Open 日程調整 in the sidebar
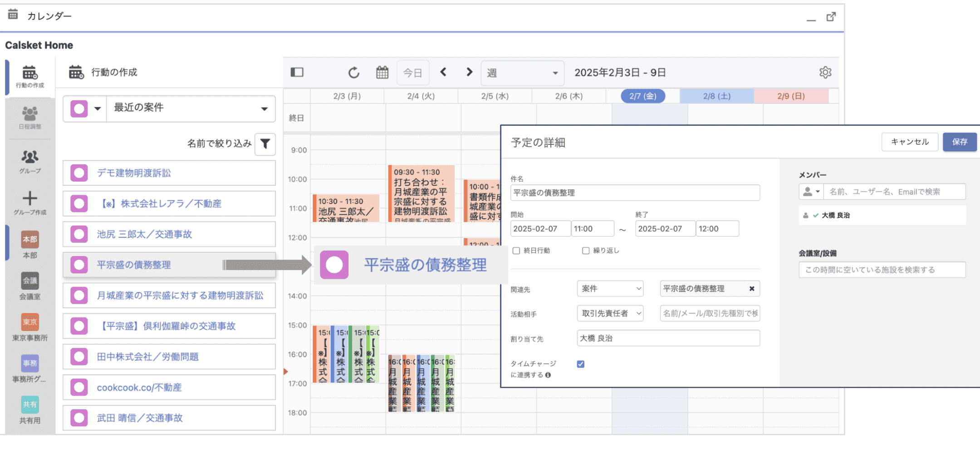The image size is (980, 454). click(x=30, y=117)
